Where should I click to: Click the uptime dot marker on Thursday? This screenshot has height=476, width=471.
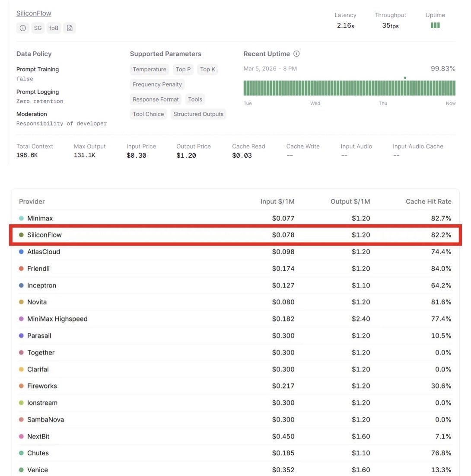tap(405, 78)
